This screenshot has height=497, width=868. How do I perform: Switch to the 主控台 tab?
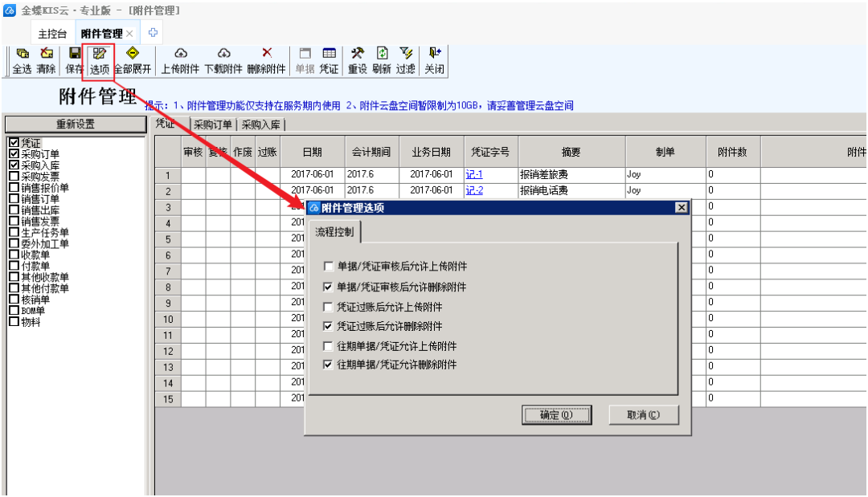(53, 34)
